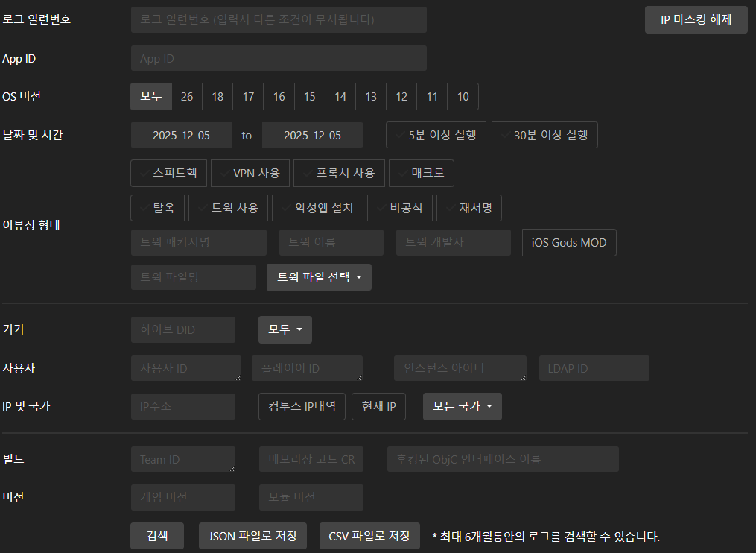Click the 로그 일련번호 input field
The width and height of the screenshot is (756, 553).
click(x=279, y=20)
